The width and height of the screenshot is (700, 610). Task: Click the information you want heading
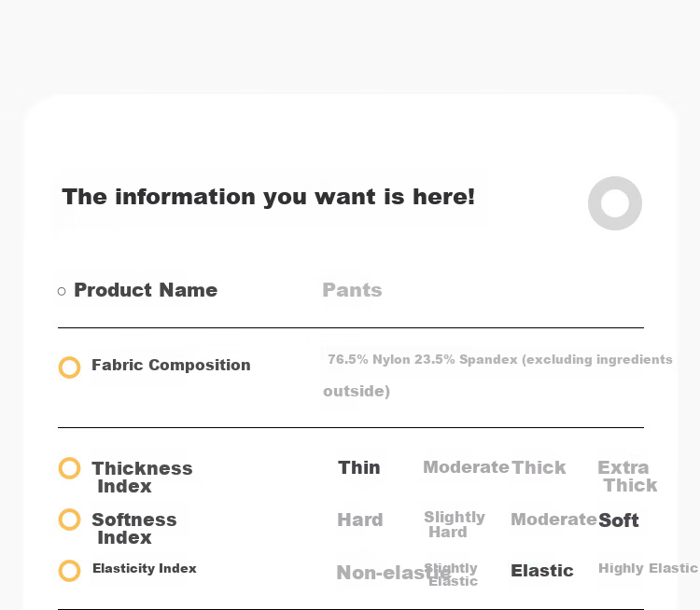click(x=268, y=197)
